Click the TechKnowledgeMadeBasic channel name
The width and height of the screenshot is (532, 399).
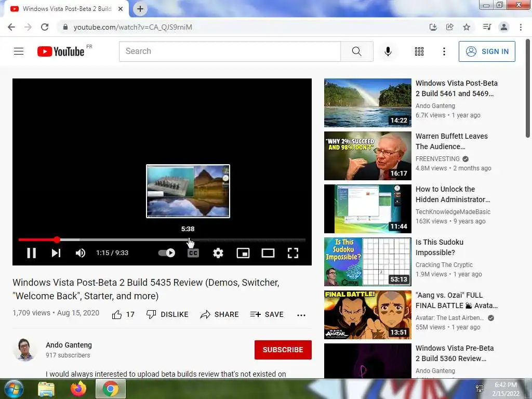coord(453,212)
